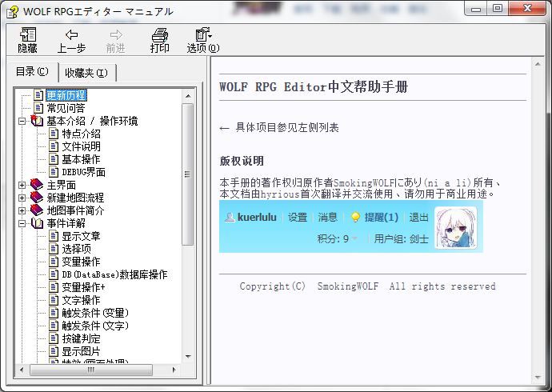Click the help icon in the title bar
Viewport: 552px width, 392px height.
[x=12, y=12]
